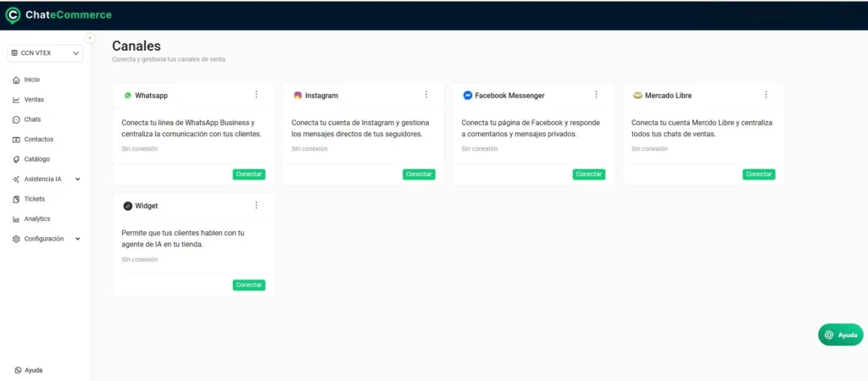Click the Widget agente de IA description
This screenshot has width=868, height=381.
pyautogui.click(x=183, y=239)
